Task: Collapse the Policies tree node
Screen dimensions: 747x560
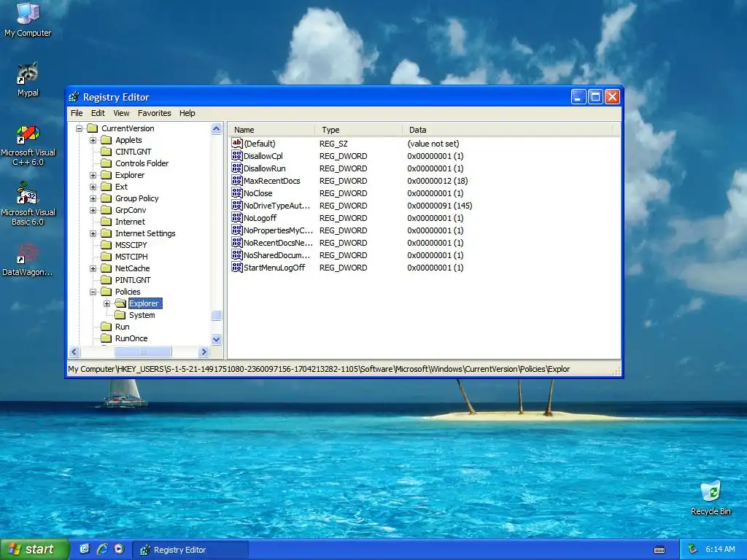Action: click(93, 292)
